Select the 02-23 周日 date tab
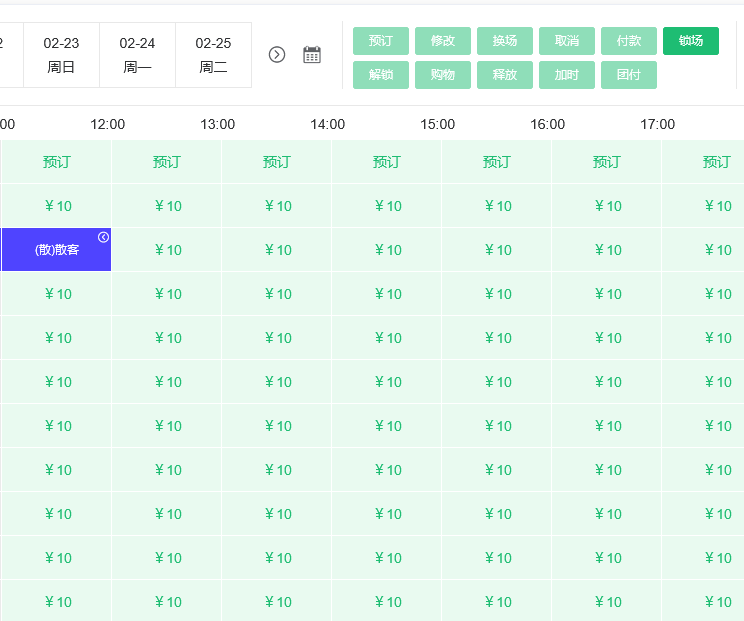This screenshot has height=621, width=744. coord(61,55)
